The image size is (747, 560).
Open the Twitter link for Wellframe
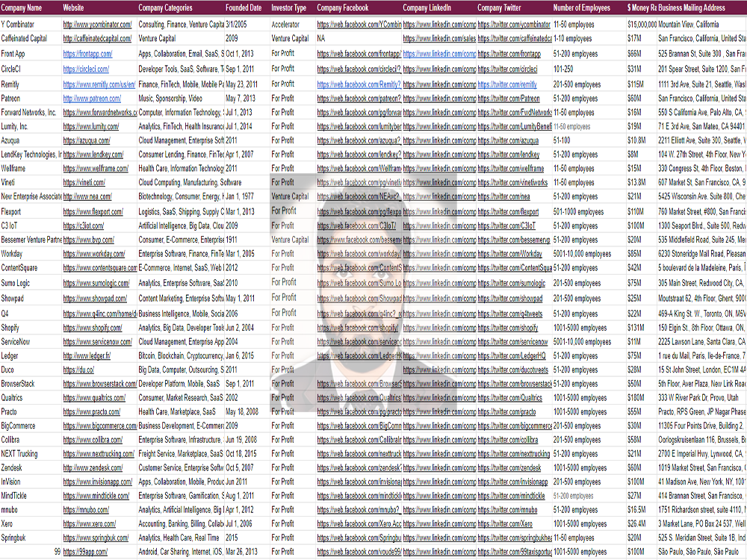coord(511,169)
